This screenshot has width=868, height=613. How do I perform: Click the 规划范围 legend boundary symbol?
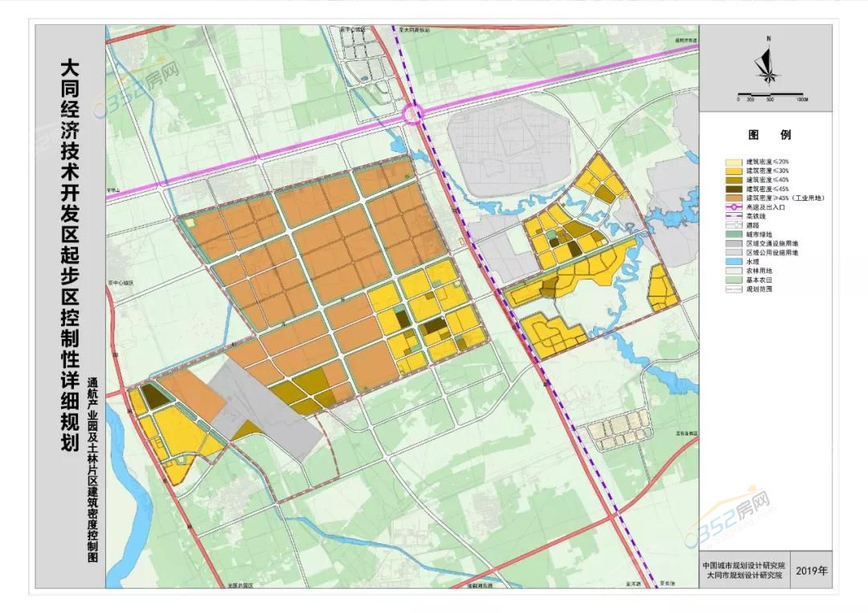pos(735,288)
